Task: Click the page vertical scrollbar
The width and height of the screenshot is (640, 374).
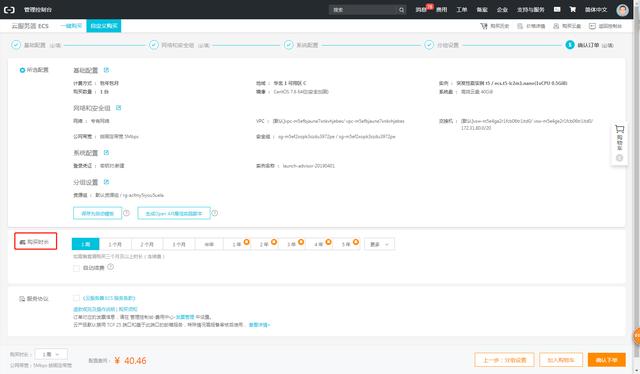Action: click(638, 187)
